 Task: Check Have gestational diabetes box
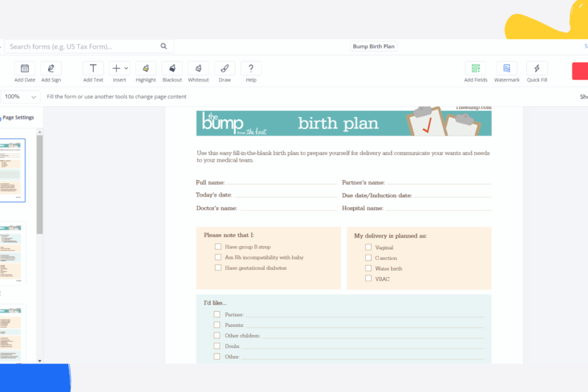[x=218, y=267]
